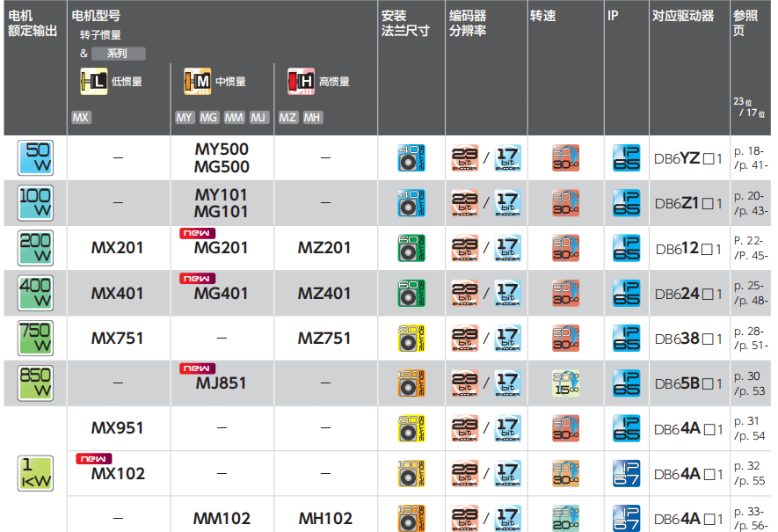Select the low inertia L series icon

click(94, 81)
